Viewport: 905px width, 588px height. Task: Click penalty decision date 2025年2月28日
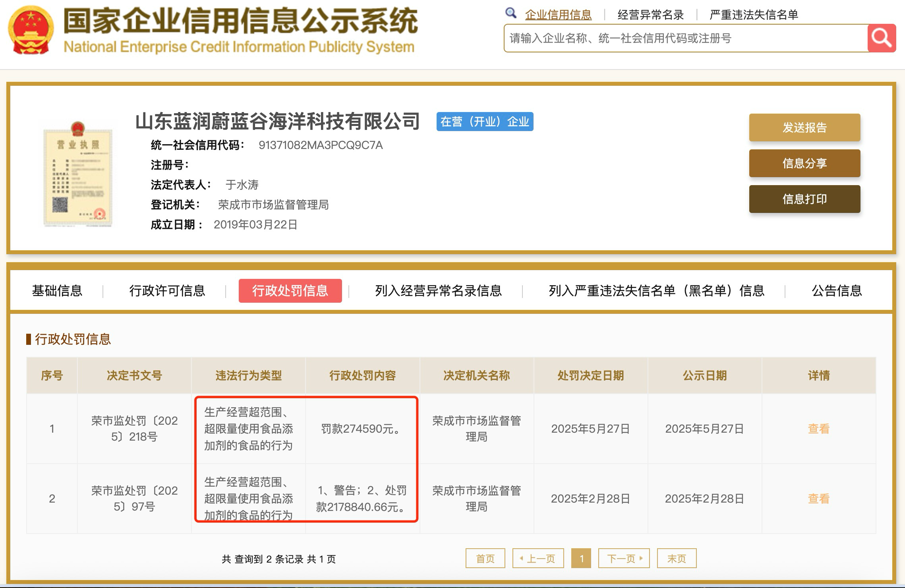point(591,499)
